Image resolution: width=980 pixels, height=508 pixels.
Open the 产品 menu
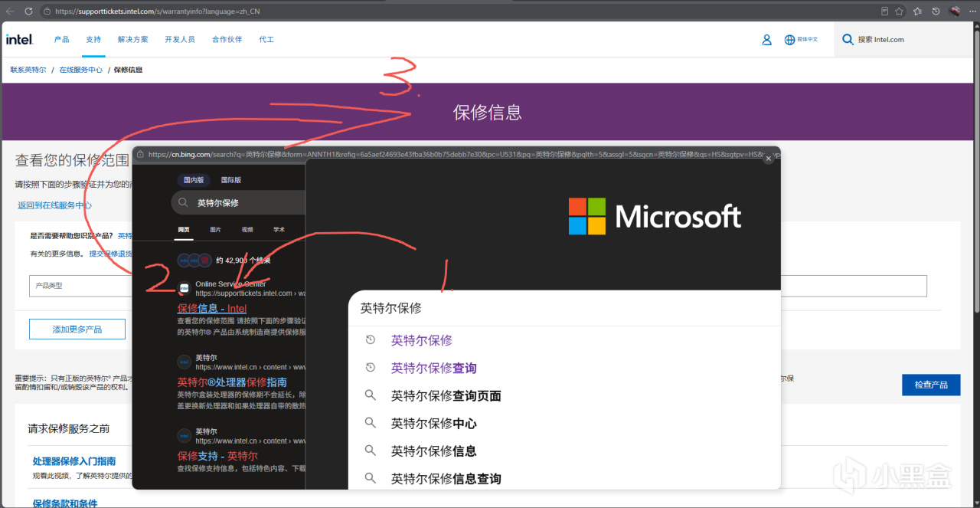click(x=61, y=40)
